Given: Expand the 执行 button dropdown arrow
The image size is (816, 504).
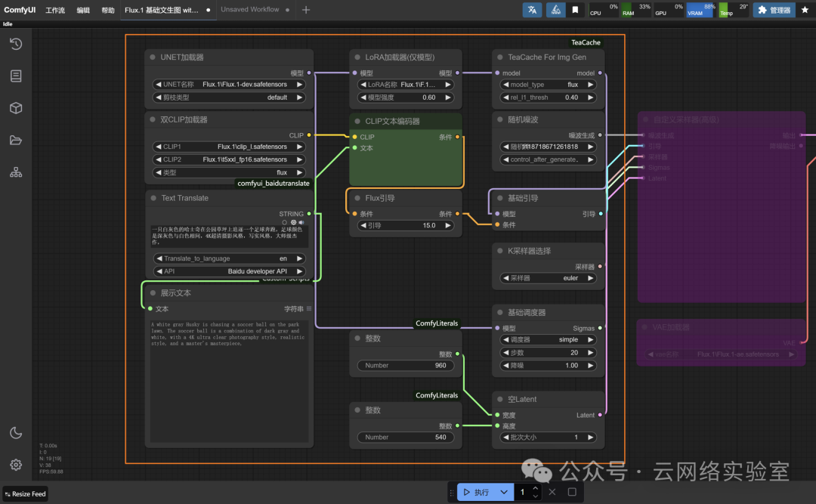Looking at the screenshot, I should point(504,492).
